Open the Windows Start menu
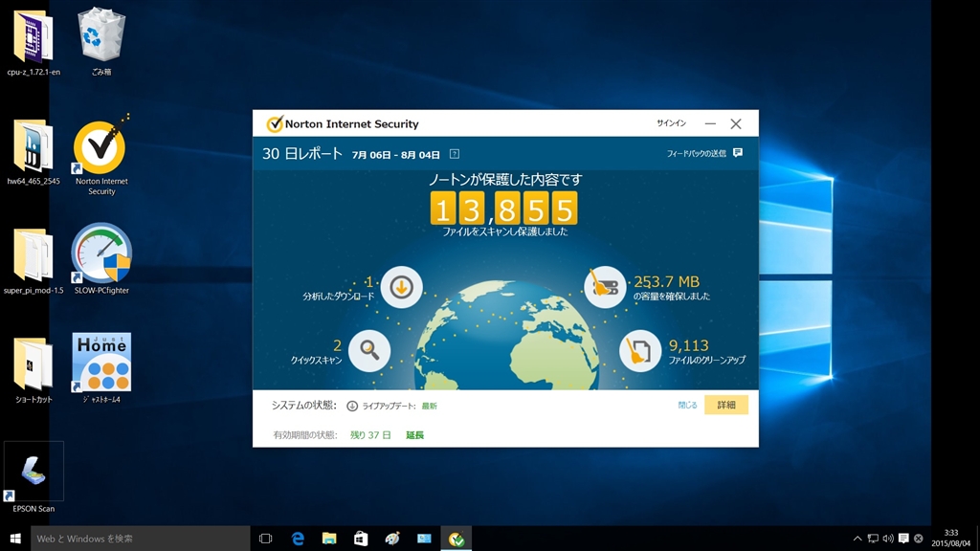 point(15,539)
